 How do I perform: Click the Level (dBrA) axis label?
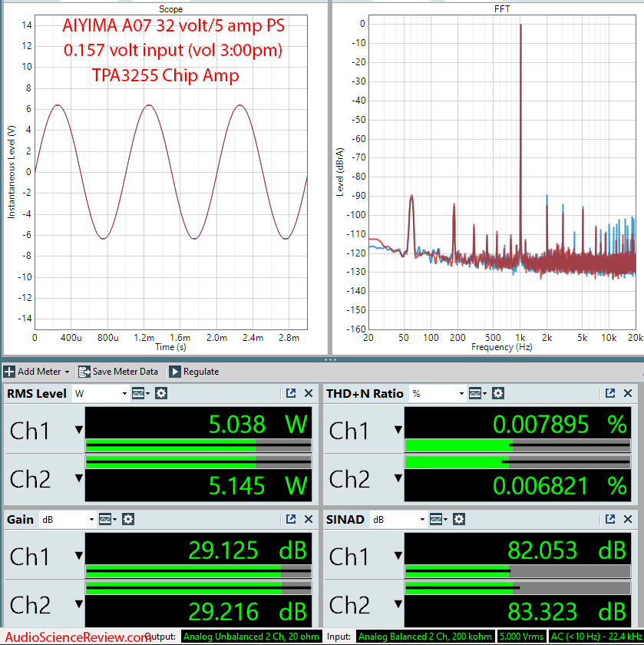[340, 172]
